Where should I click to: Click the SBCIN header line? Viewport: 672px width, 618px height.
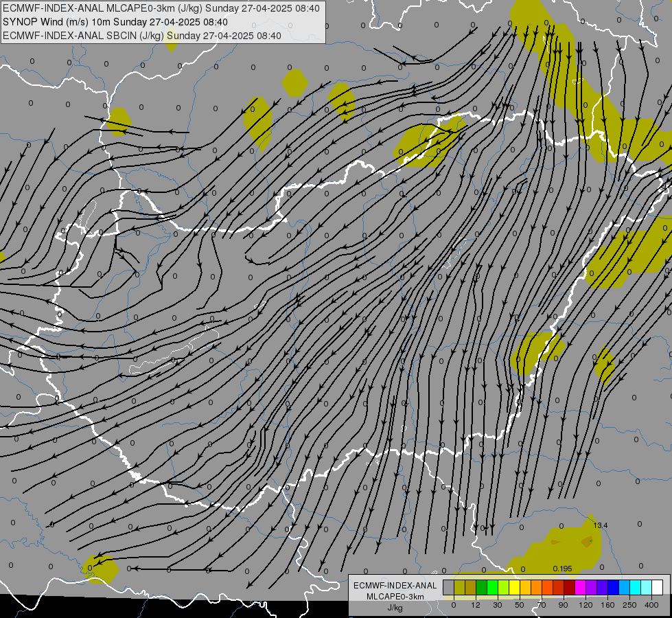[x=142, y=36]
